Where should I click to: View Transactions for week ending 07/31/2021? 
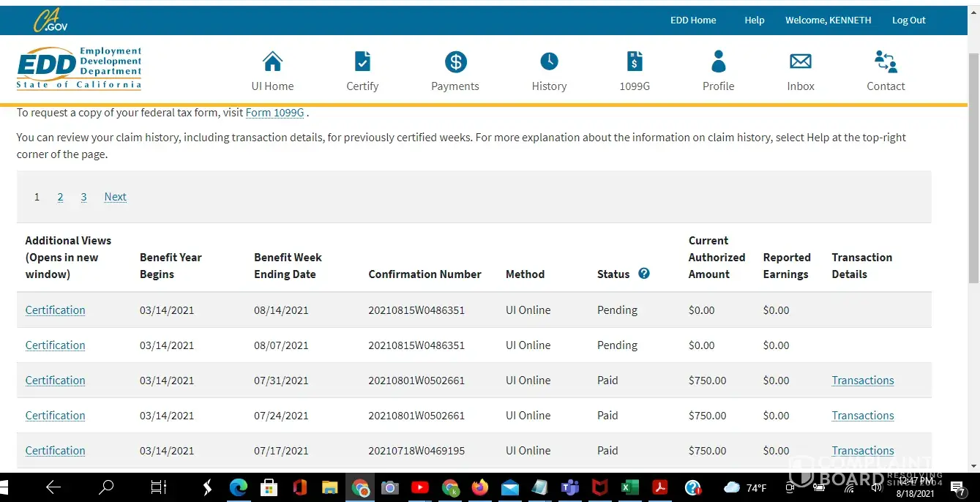click(x=862, y=381)
